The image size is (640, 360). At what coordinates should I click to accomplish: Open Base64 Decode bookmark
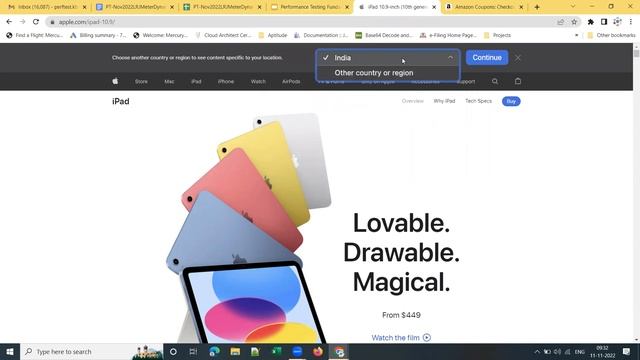[x=384, y=36]
